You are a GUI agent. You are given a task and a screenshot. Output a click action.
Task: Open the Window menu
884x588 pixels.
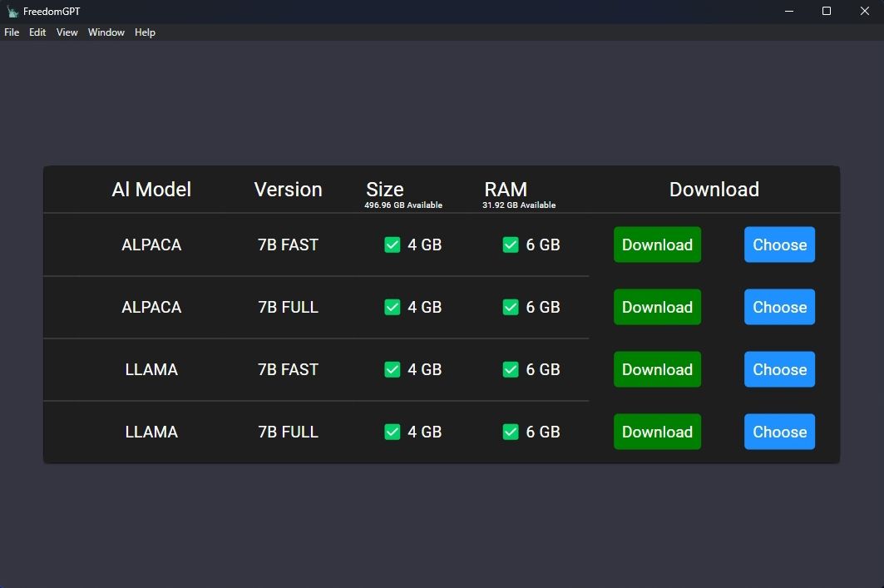pos(106,32)
